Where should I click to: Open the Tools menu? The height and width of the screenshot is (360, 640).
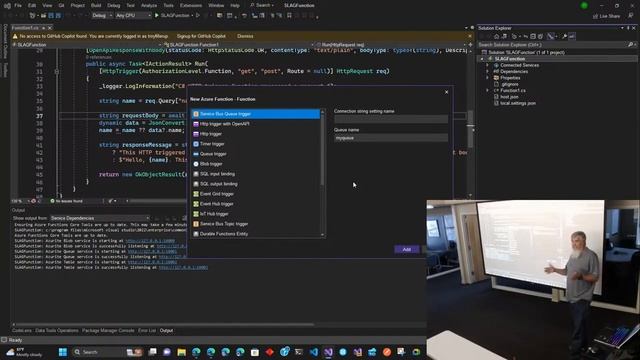[x=168, y=5]
